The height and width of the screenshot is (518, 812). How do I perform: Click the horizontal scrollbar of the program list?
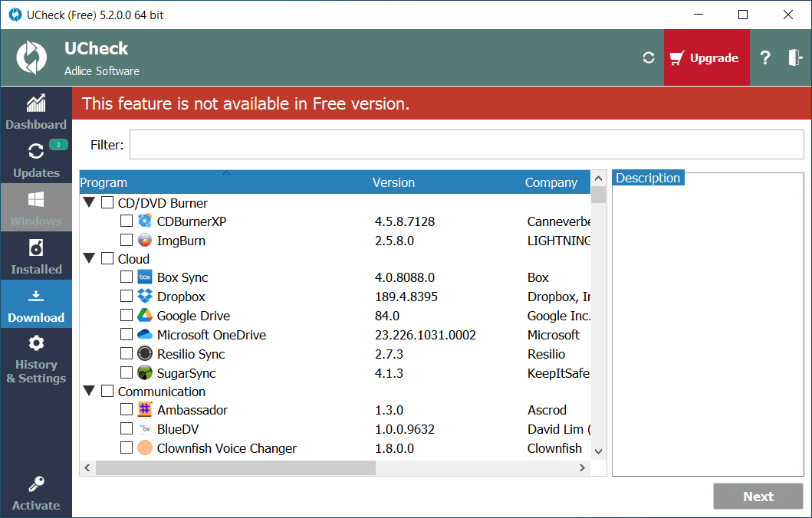click(x=236, y=467)
